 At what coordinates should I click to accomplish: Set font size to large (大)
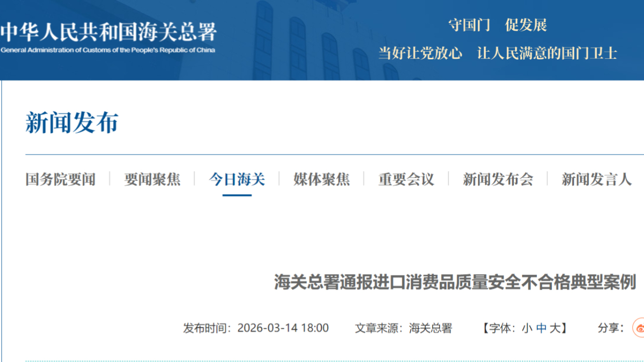(x=555, y=328)
